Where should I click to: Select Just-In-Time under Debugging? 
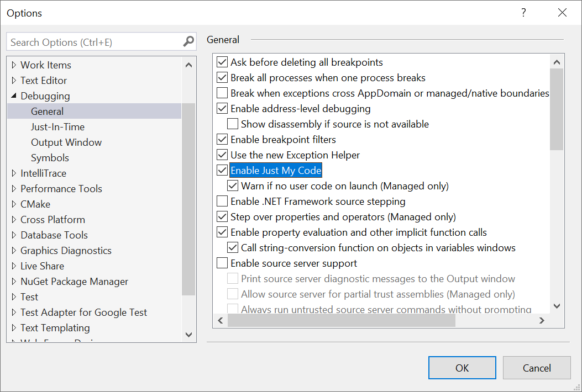tap(57, 127)
